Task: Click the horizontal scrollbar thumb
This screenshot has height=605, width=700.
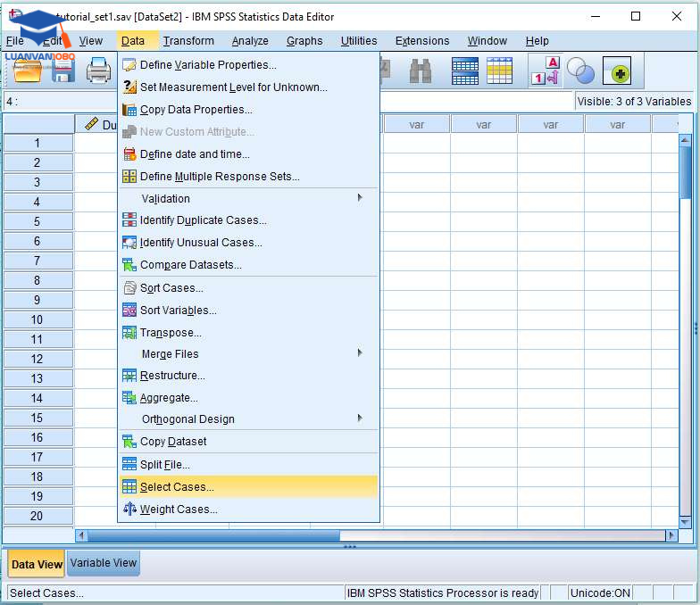Action: click(214, 535)
